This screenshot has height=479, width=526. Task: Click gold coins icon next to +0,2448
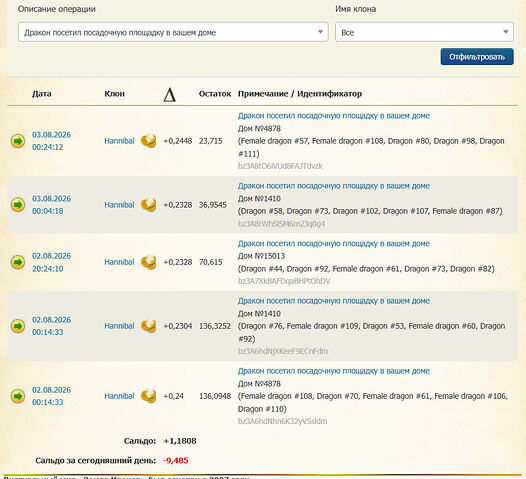(148, 141)
